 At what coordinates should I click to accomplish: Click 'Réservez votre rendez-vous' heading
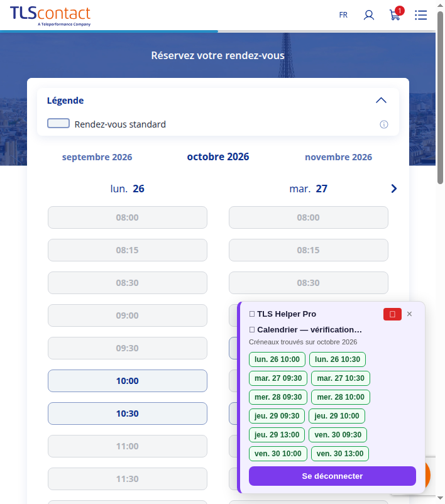218,55
